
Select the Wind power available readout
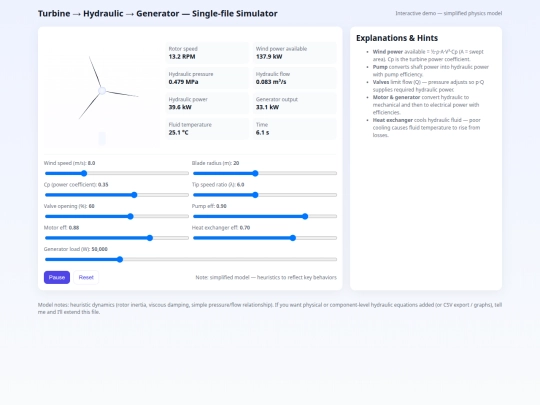(x=295, y=53)
